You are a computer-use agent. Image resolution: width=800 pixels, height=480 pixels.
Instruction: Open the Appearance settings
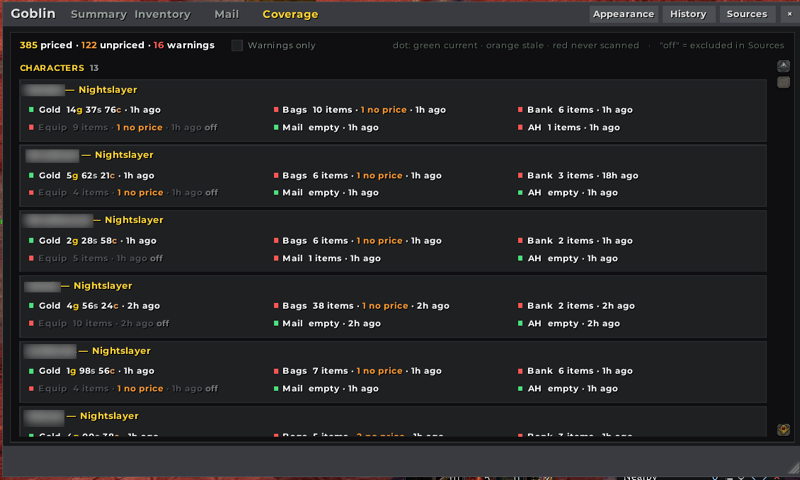(x=623, y=14)
